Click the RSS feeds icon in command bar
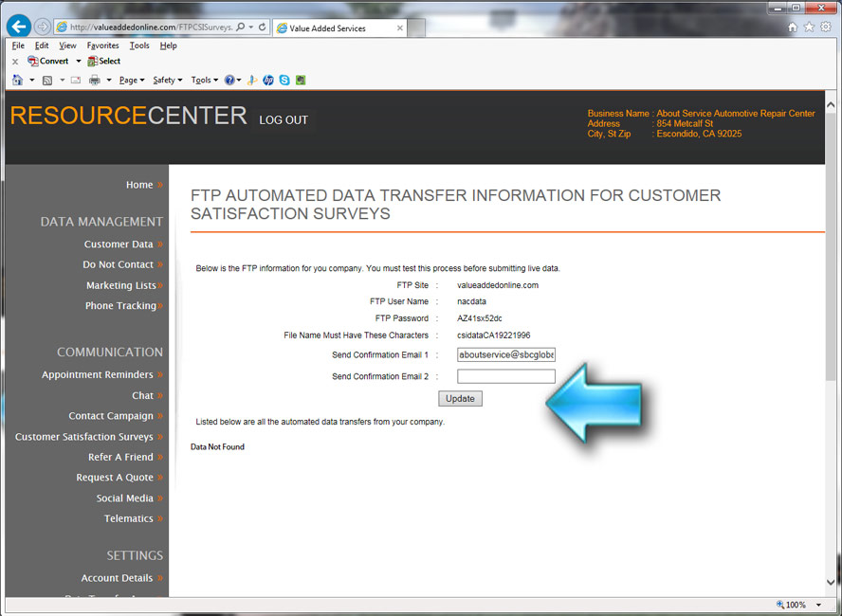This screenshot has height=616, width=842. point(47,81)
